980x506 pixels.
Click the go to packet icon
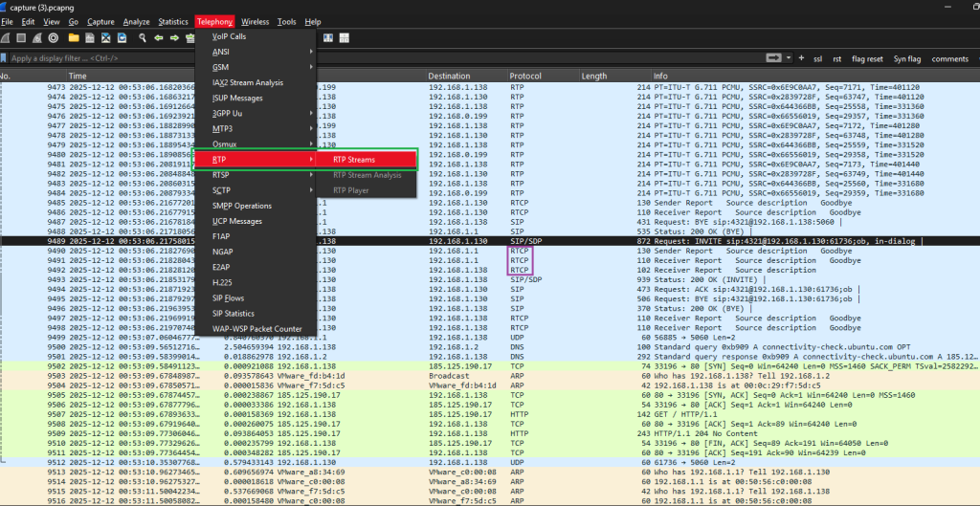(190, 38)
